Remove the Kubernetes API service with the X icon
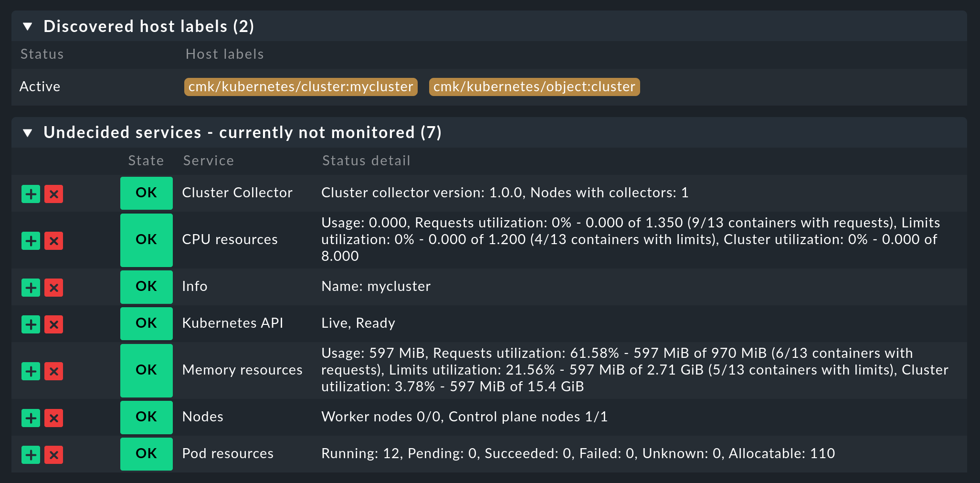Screen dimensions: 980x483 53,324
